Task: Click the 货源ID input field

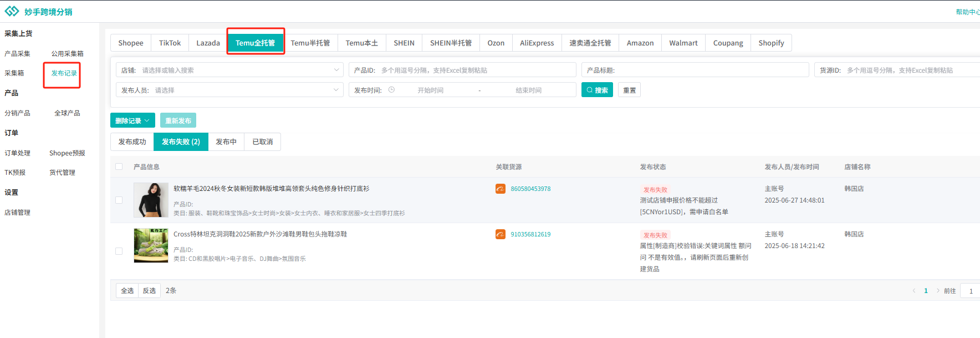Action: [897, 70]
